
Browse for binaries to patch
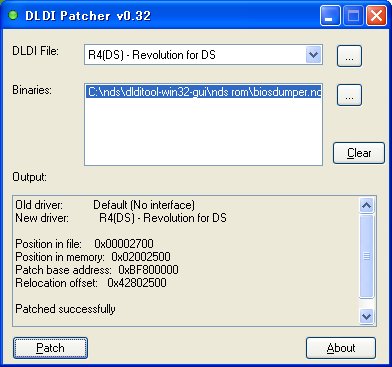click(x=349, y=95)
